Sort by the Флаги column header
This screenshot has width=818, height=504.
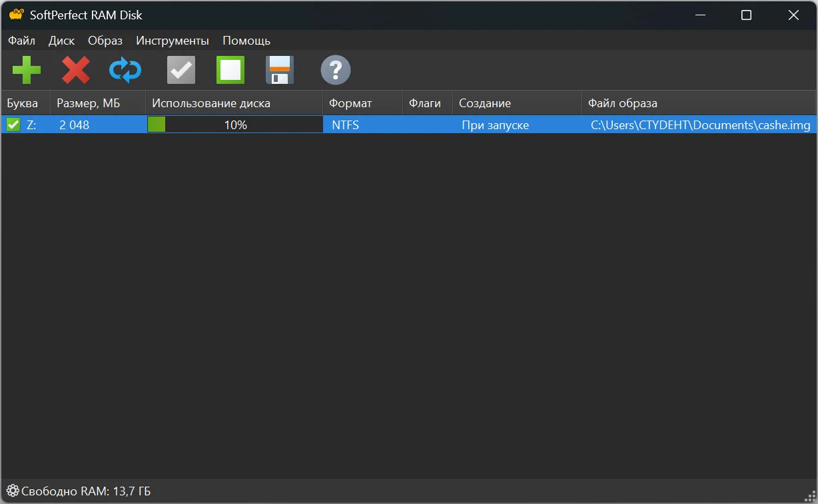pyautogui.click(x=427, y=103)
